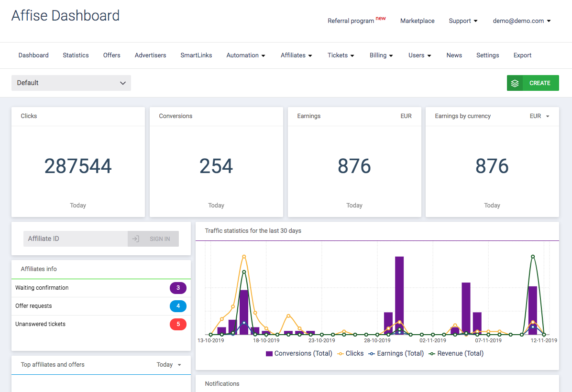Expand the Affiliates dropdown in the navigation bar
This screenshot has width=572, height=392.
[x=296, y=55]
